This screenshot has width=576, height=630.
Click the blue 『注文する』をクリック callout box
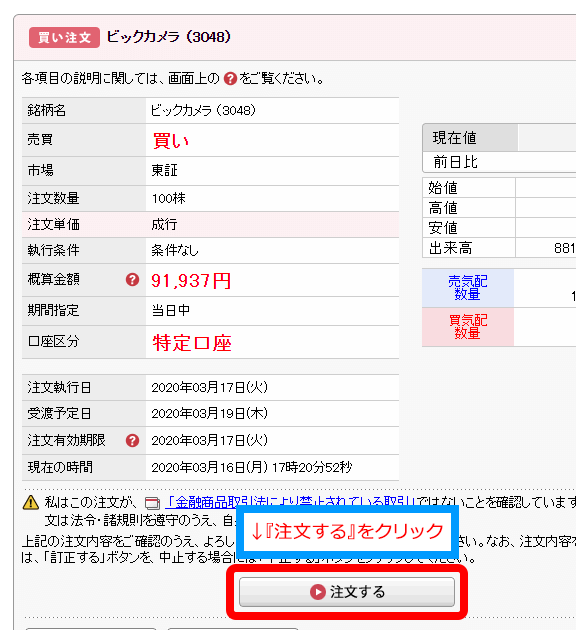coord(347,531)
